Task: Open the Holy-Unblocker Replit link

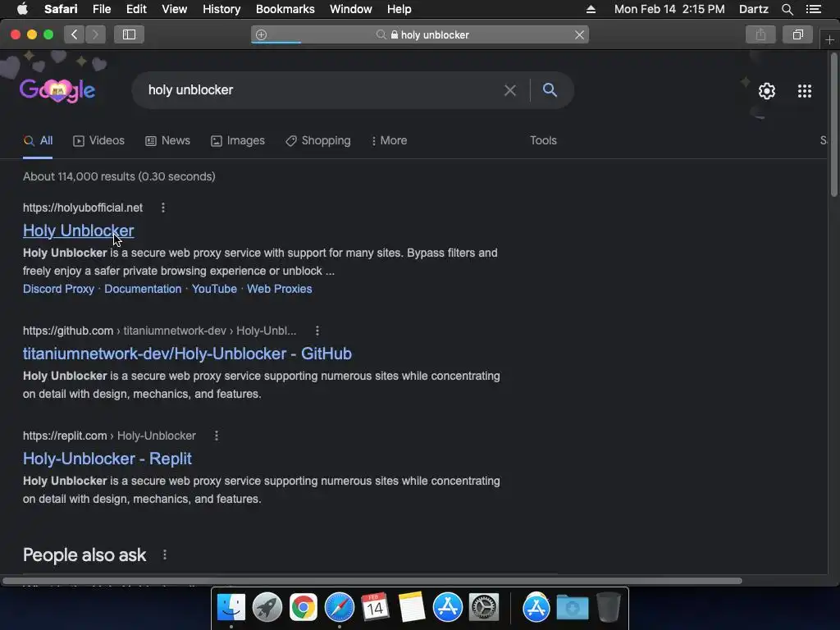Action: point(107,459)
